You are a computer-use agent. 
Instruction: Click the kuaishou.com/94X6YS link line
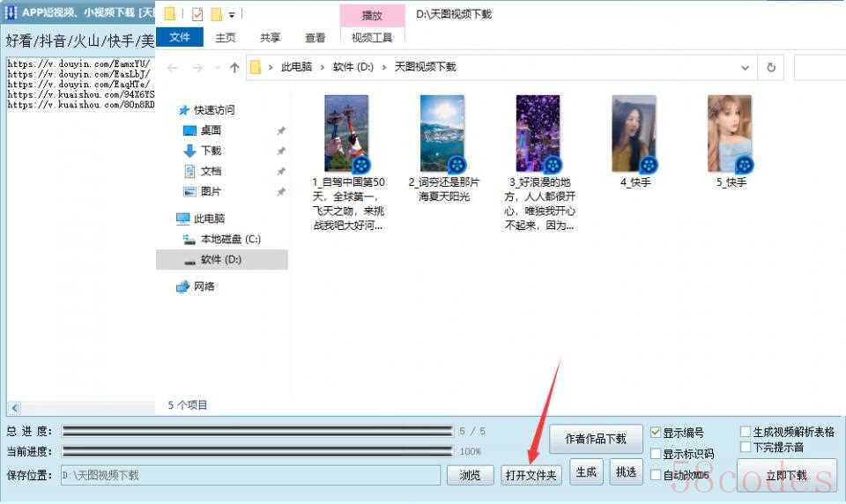click(81, 94)
